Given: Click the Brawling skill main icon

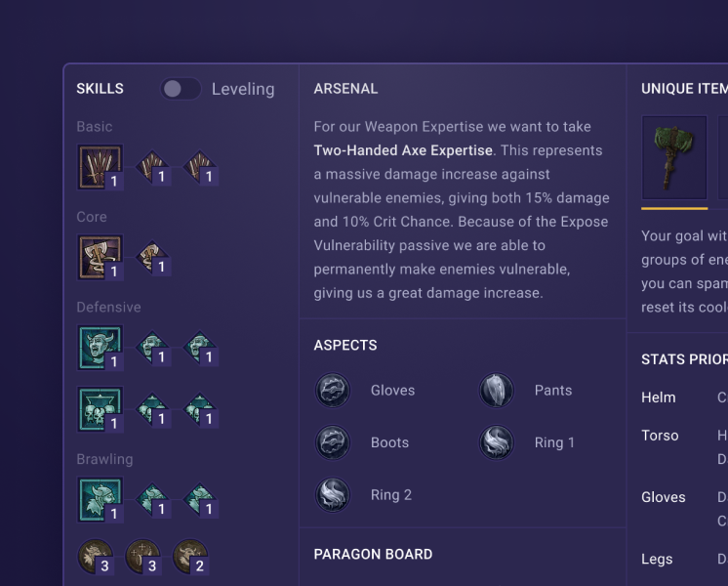Looking at the screenshot, I should click(x=100, y=499).
